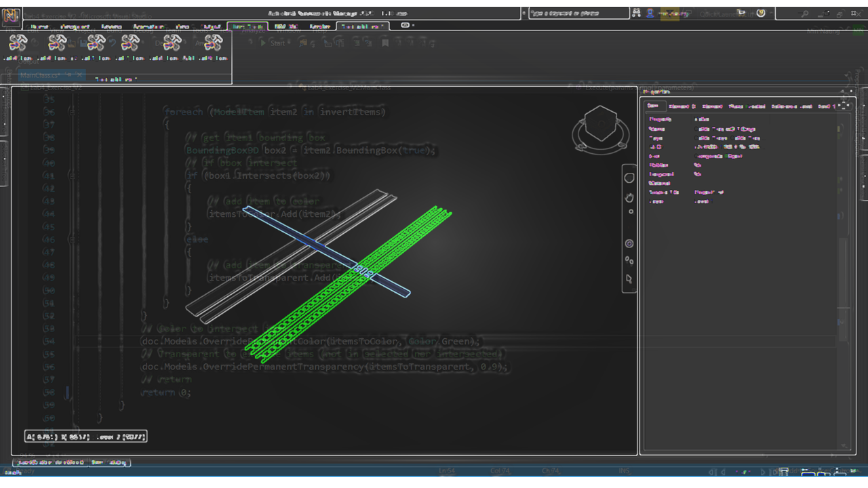Viewport: 868px width, 488px height.
Task: Open Help via the question mark icon
Action: point(761,13)
